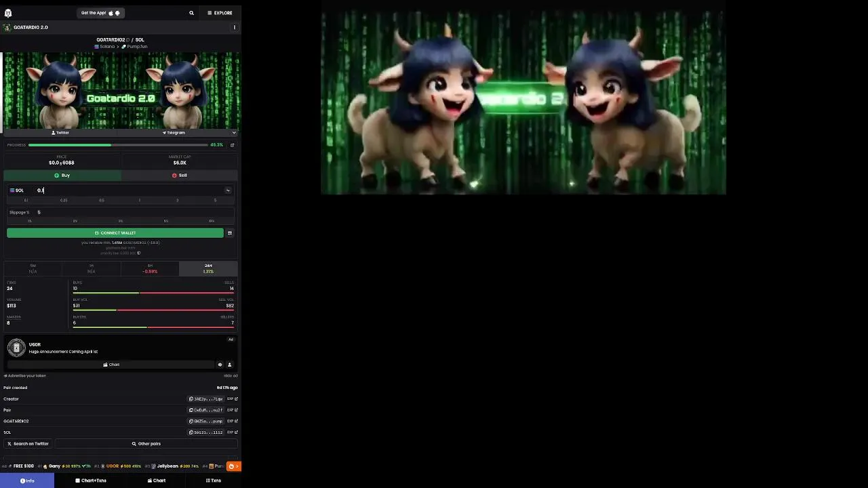Copy the SOL address So111...1112
The image size is (868, 488).
(x=205, y=432)
